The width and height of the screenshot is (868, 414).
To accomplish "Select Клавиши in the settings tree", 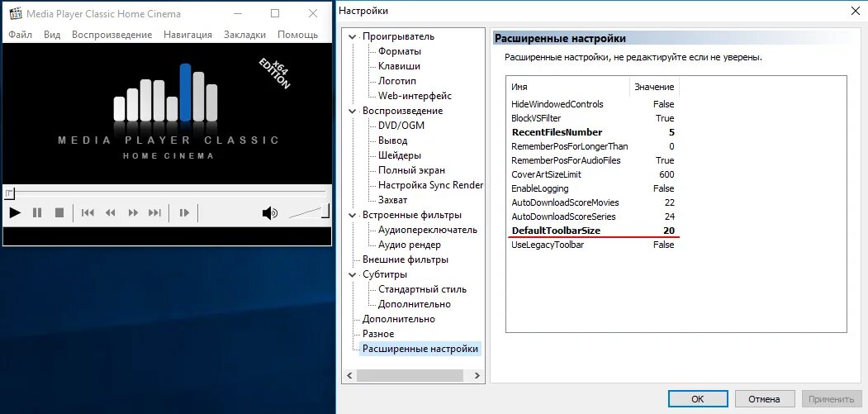I will coord(399,66).
